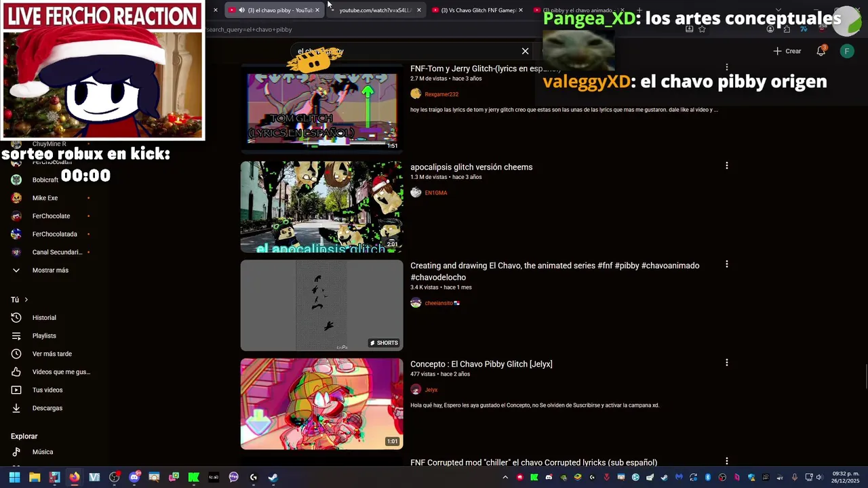
Task: Switch to Vs Chavo Glitch FNF tab
Action: [477, 10]
